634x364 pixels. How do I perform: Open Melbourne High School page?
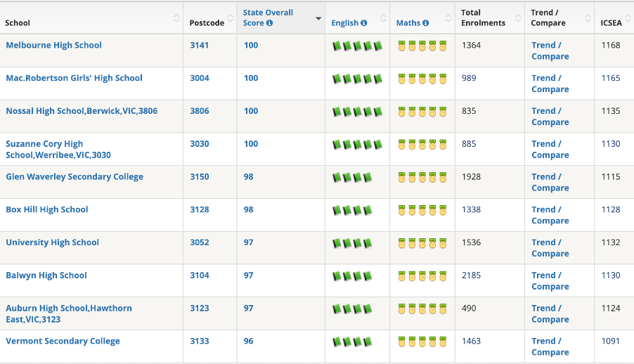pyautogui.click(x=54, y=45)
